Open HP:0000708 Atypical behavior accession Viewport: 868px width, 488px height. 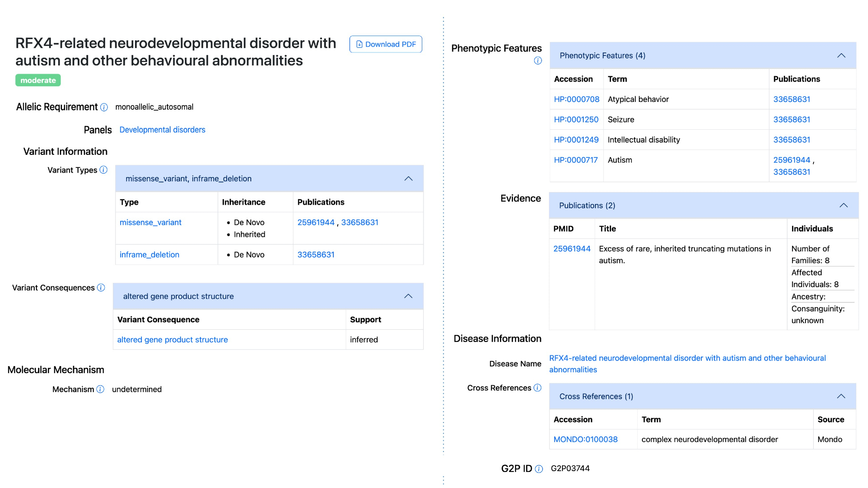576,99
